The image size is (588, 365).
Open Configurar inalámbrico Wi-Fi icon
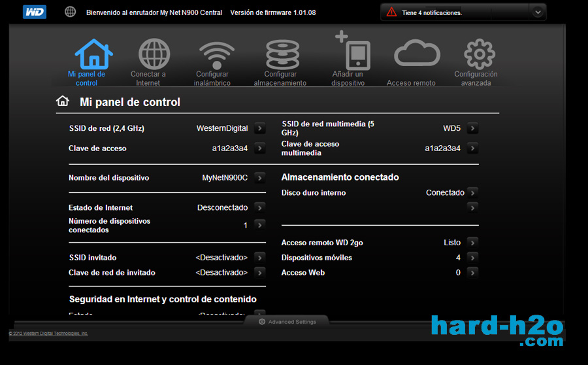pos(217,55)
